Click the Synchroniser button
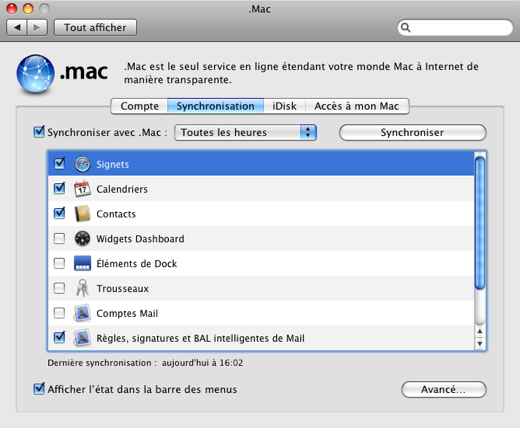The width and height of the screenshot is (520, 428). [x=413, y=132]
